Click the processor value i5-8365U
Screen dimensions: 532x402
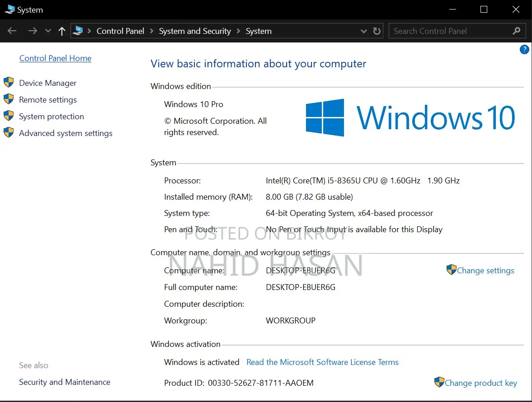coord(363,181)
